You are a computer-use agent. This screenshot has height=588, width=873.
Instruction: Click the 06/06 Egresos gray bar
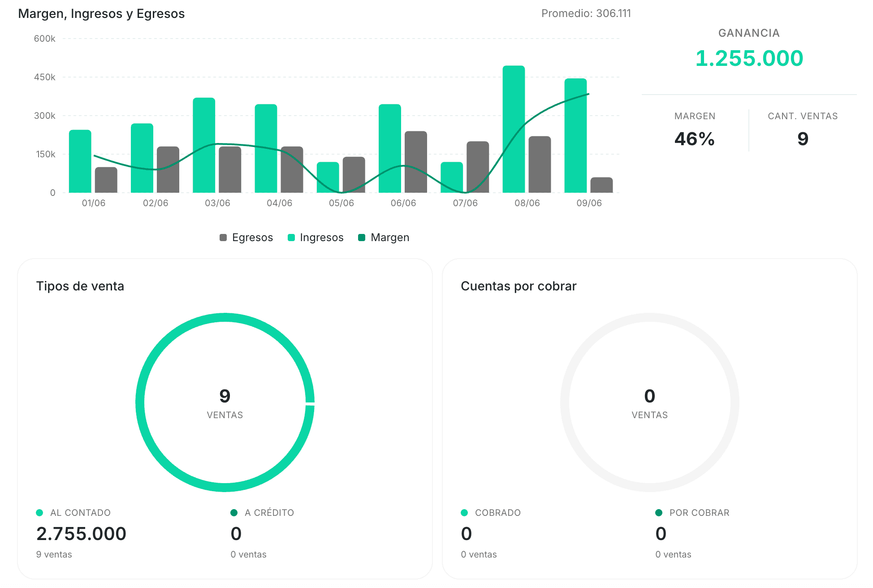(x=416, y=162)
